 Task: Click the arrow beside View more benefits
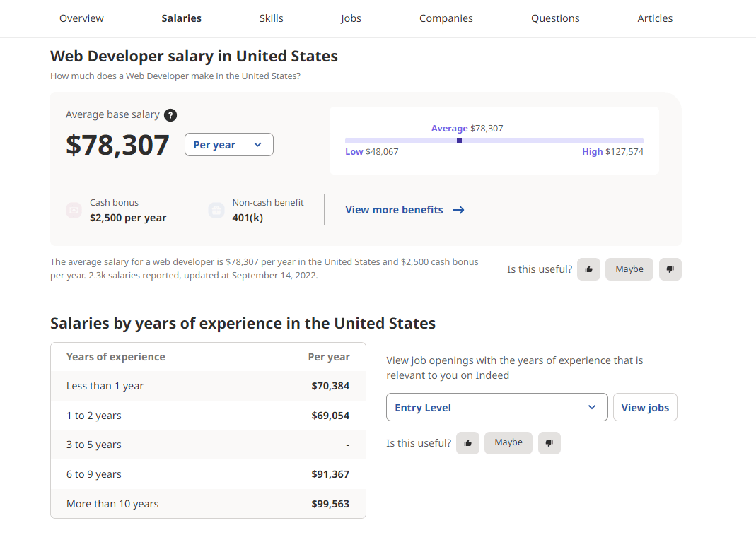pyautogui.click(x=458, y=210)
